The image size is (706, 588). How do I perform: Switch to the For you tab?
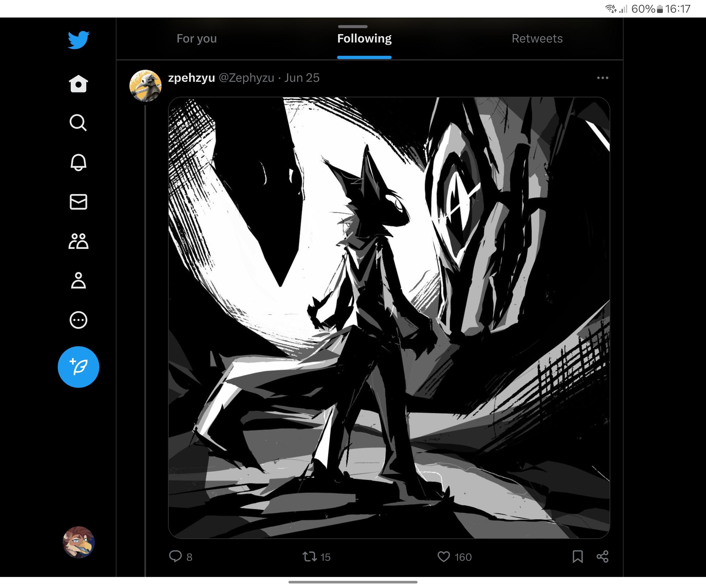(197, 39)
